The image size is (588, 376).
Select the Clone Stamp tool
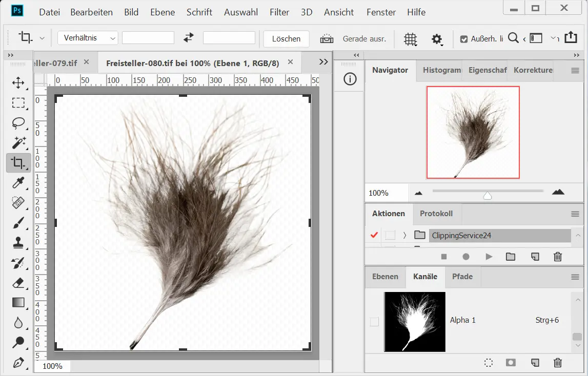coord(18,243)
